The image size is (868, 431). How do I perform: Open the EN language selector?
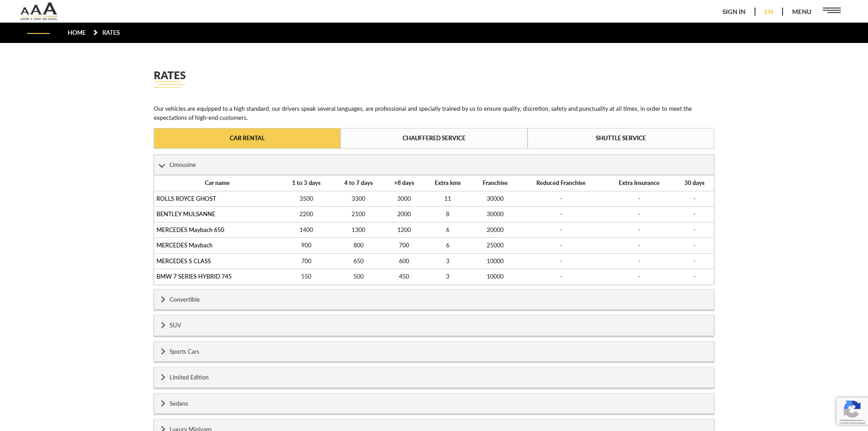(x=769, y=12)
